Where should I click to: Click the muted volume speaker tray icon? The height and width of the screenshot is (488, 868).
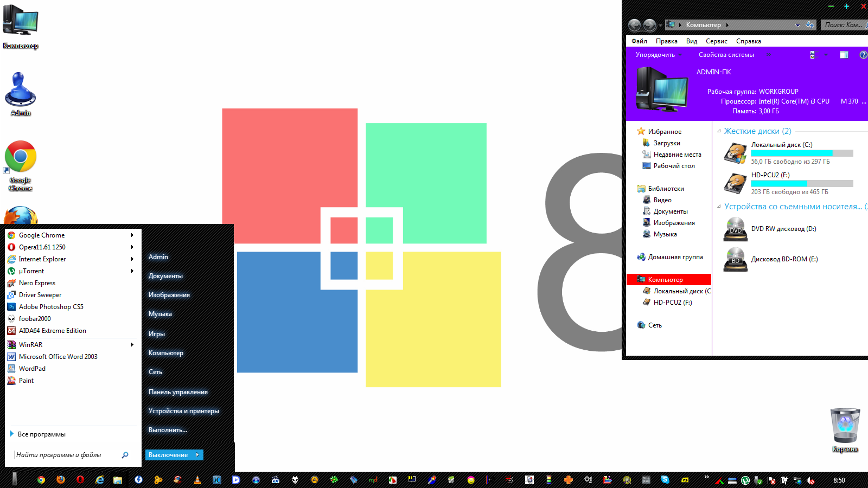[810, 480]
